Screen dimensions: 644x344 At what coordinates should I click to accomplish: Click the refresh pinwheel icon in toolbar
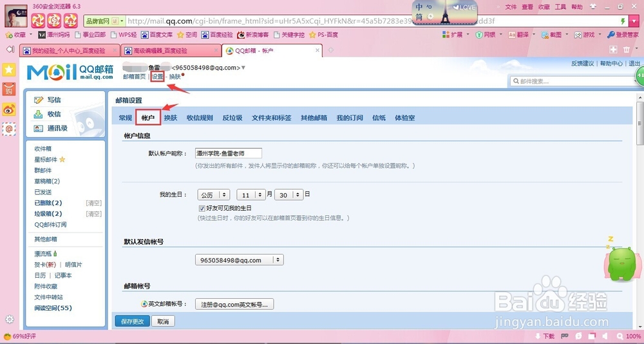click(x=54, y=20)
